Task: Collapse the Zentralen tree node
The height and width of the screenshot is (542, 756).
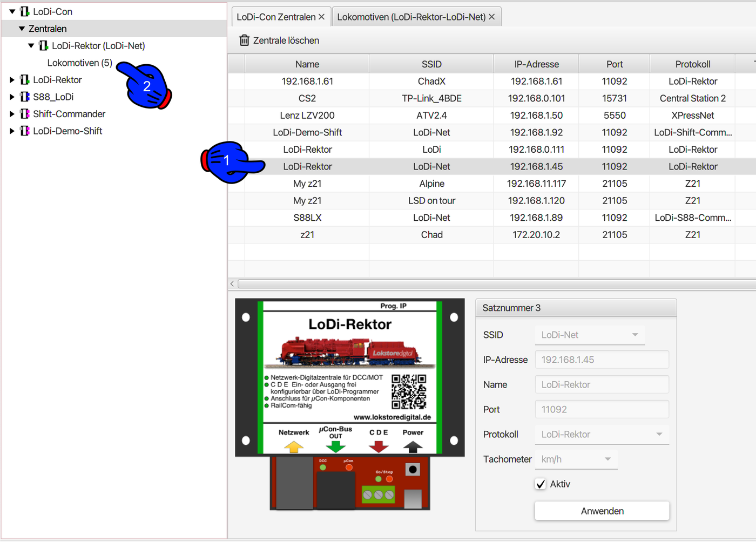Action: (22, 29)
